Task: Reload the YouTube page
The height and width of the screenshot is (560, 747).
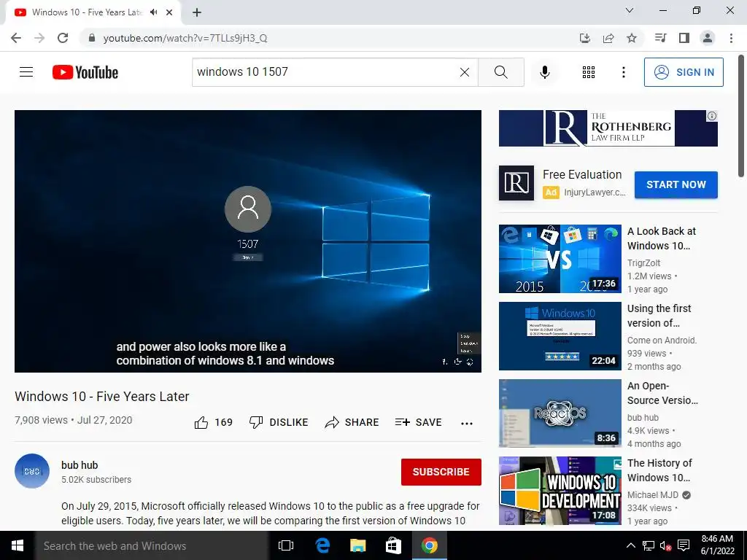Action: click(63, 38)
